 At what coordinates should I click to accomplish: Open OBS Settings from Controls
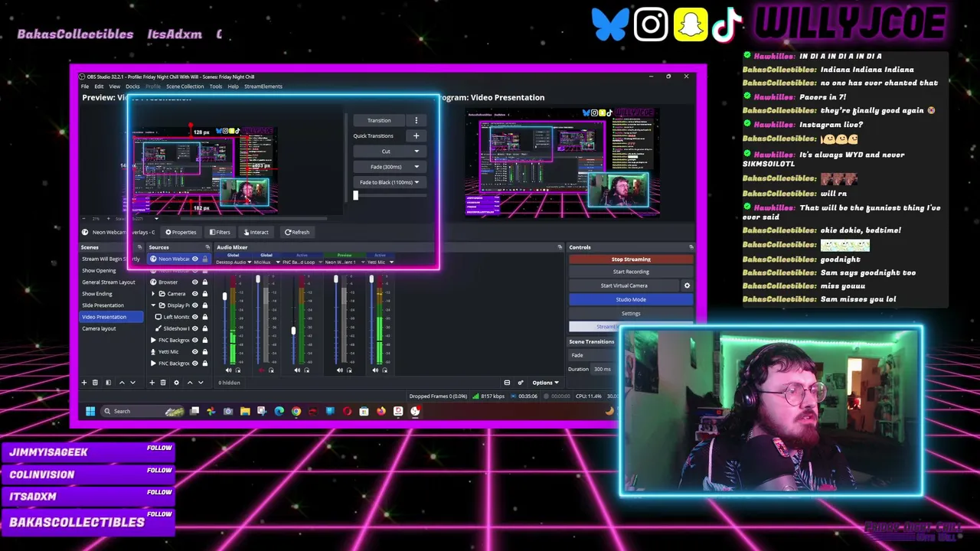tap(631, 313)
